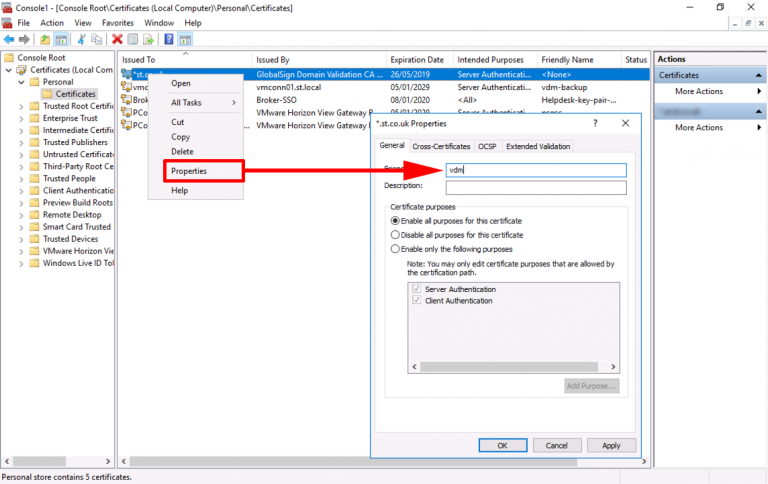Click Apply in the Properties dialog
This screenshot has height=484, width=768.
[611, 445]
